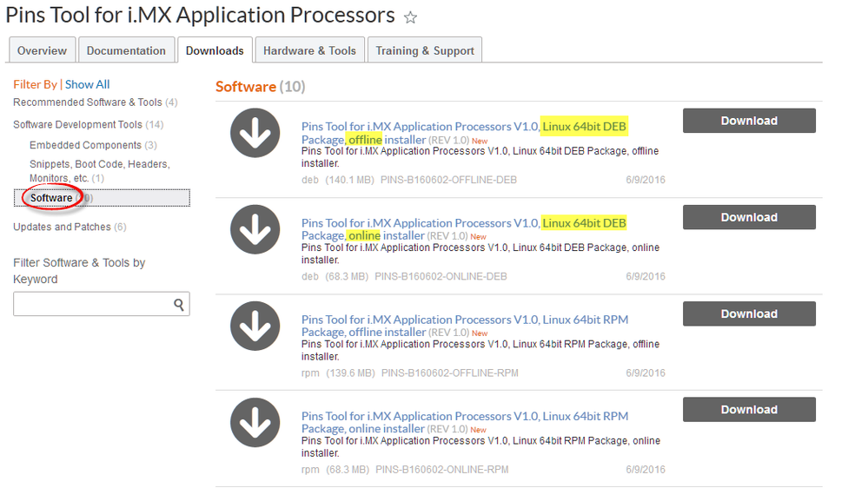The height and width of the screenshot is (488, 868).
Task: Click the magnifier icon in keyword filter
Action: [x=179, y=304]
